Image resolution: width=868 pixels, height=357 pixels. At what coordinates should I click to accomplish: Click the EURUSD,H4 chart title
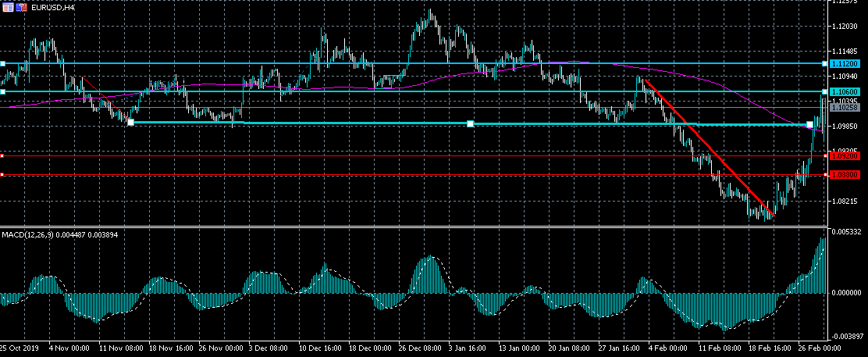53,9
